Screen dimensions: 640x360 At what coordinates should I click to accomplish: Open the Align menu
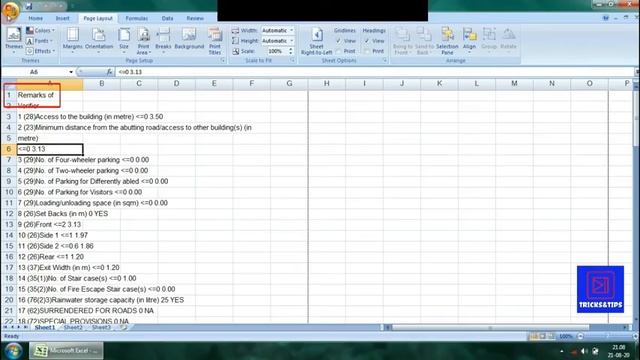click(469, 40)
